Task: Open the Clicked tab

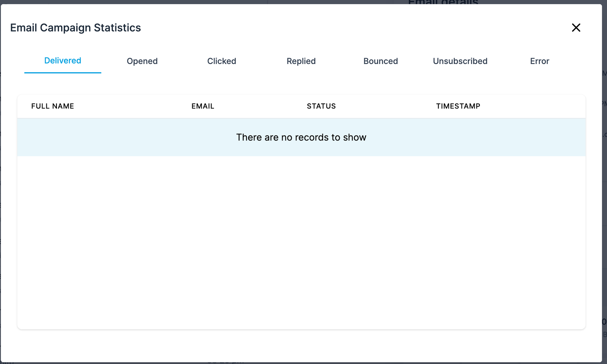Action: click(221, 61)
